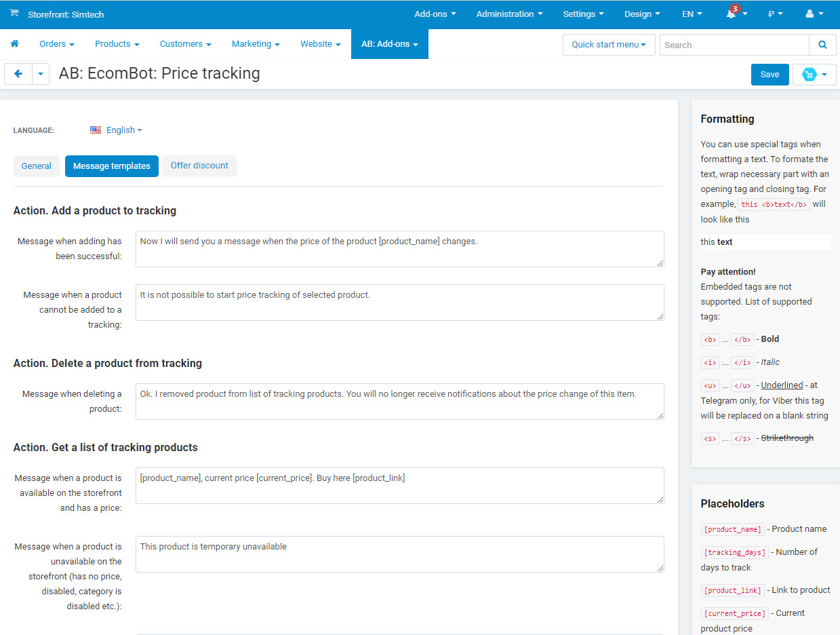Open the General settings tab
The width and height of the screenshot is (840, 635).
37,166
